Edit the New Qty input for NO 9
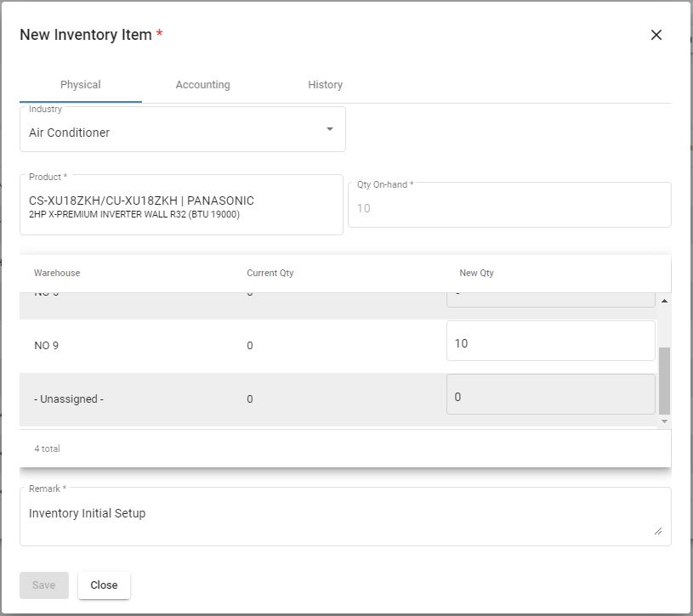 (550, 343)
